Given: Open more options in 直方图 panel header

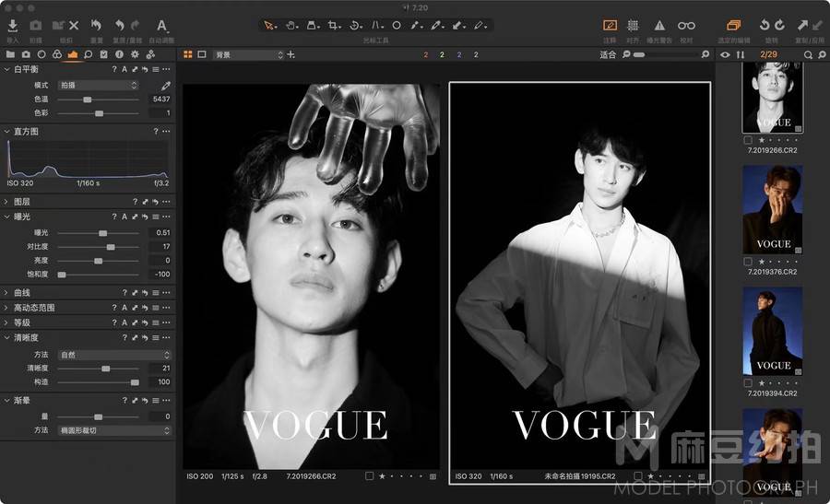Looking at the screenshot, I should coord(166,131).
